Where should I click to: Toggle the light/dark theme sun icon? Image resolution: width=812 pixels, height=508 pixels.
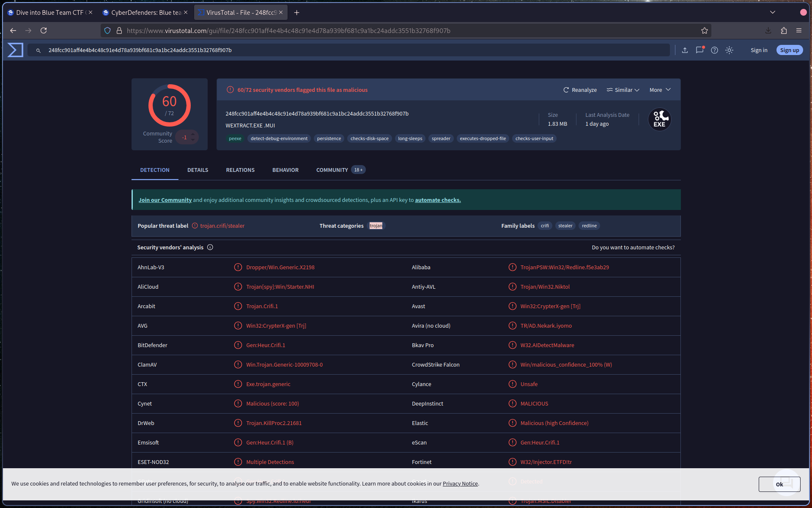[x=729, y=50]
